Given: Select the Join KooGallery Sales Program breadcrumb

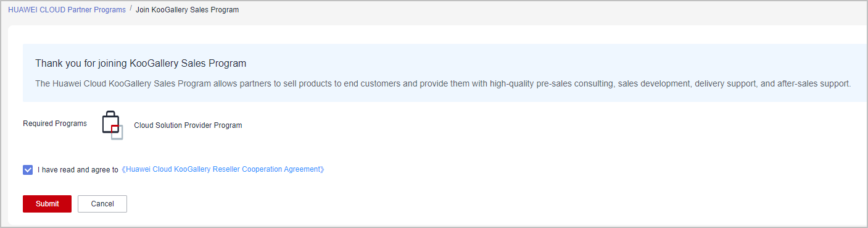Looking at the screenshot, I should click(187, 10).
